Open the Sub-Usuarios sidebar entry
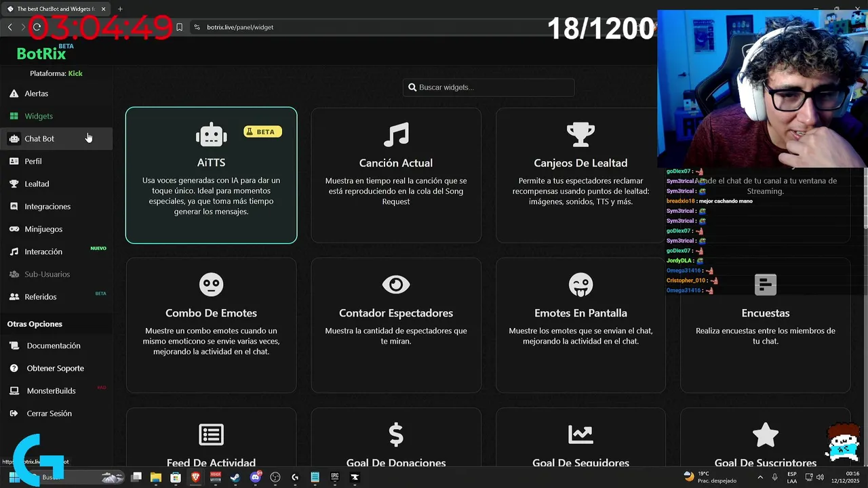This screenshot has height=488, width=868. pyautogui.click(x=56, y=274)
